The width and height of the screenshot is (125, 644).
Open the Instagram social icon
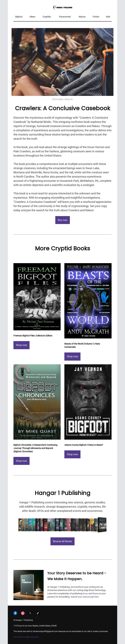tap(23, 613)
